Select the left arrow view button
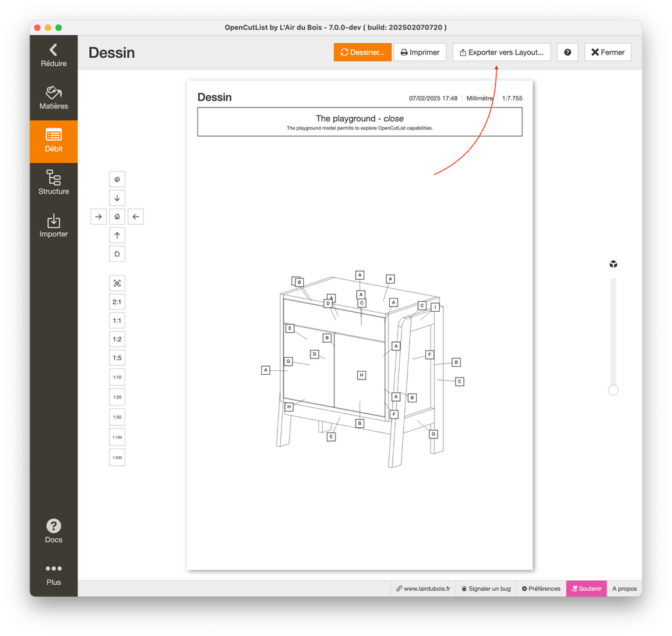Screen dimensions: 672x636 click(x=136, y=217)
